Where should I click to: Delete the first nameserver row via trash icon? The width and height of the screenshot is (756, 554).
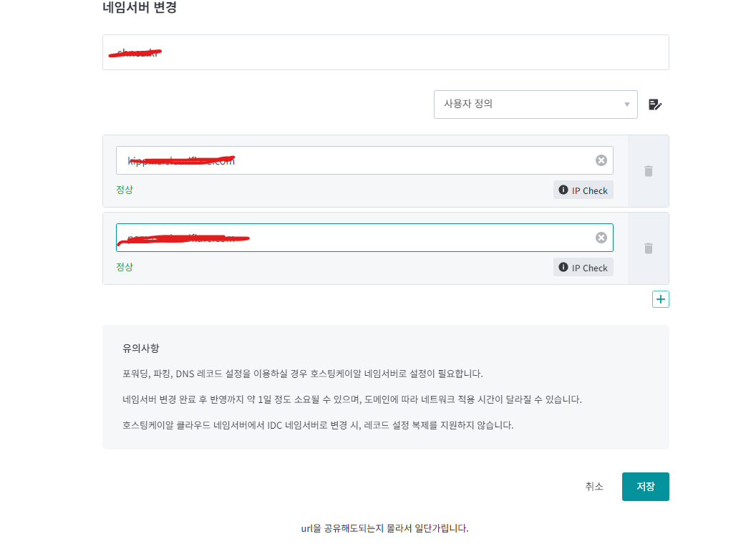pyautogui.click(x=649, y=170)
